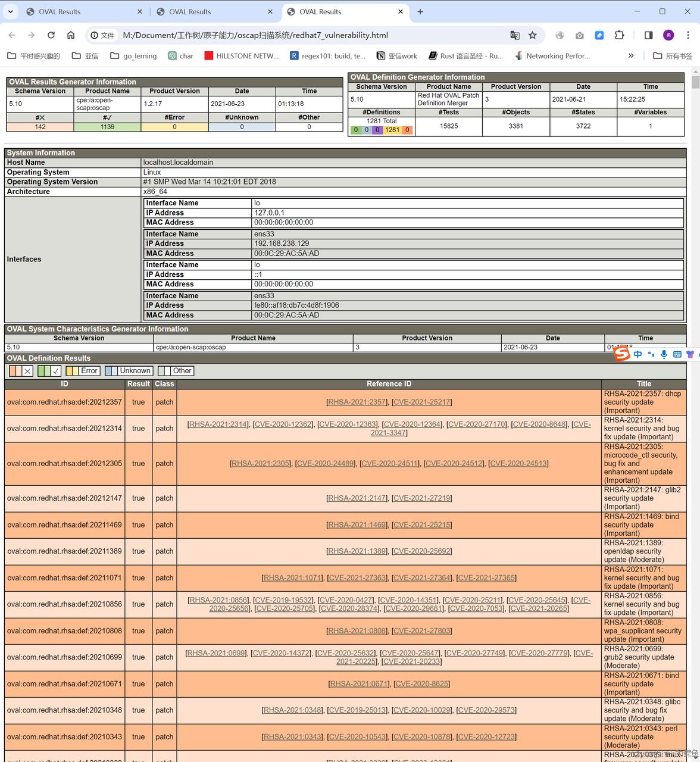Image resolution: width=700 pixels, height=762 pixels.
Task: Select the localhost.localdomain host name value
Action: (178, 163)
